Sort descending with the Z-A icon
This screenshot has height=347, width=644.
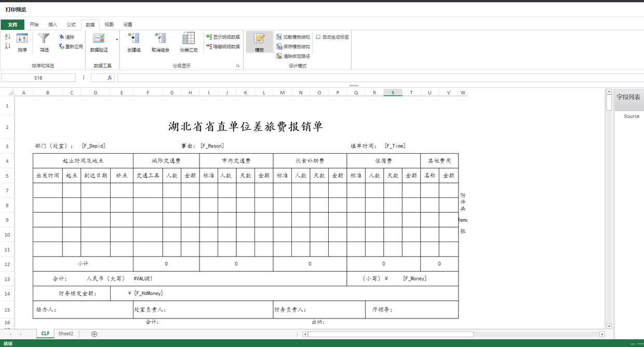coord(8,46)
